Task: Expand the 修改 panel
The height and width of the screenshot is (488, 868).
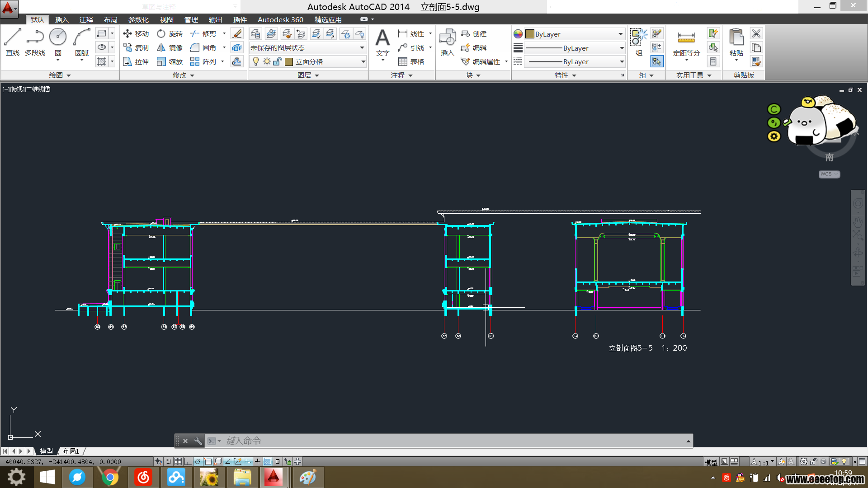Action: [x=184, y=75]
